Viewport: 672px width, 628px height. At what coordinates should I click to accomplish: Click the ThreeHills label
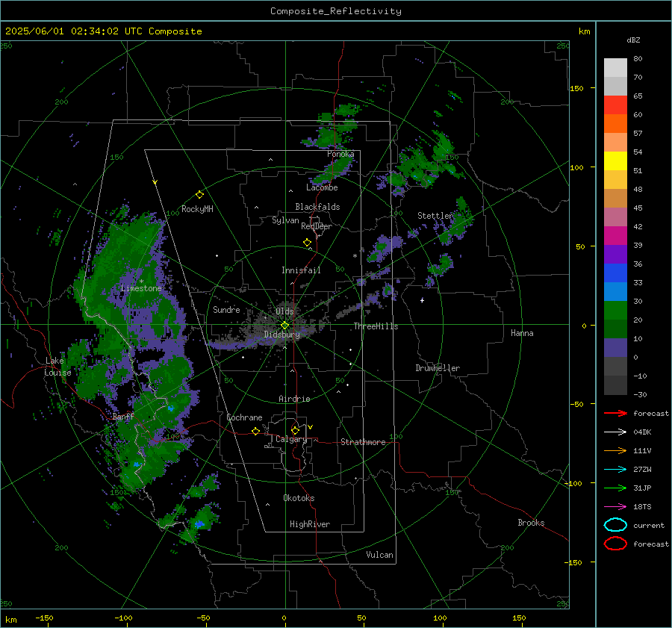tap(376, 326)
